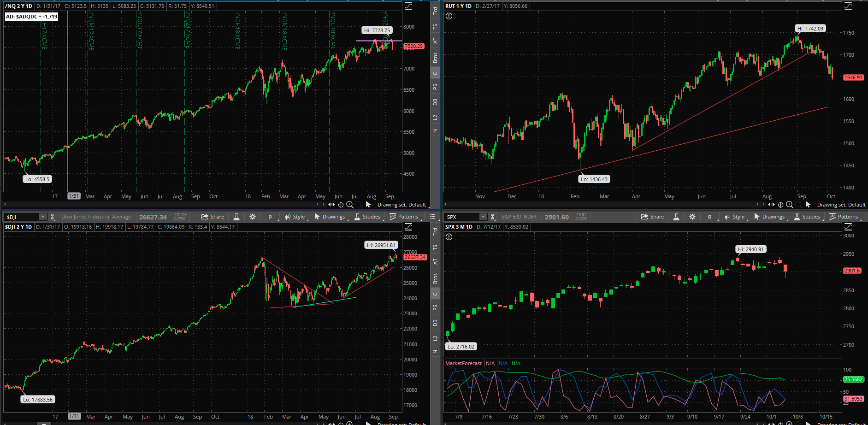
Task: Open the Drawings menu in the SPX toolbar
Action: click(770, 217)
